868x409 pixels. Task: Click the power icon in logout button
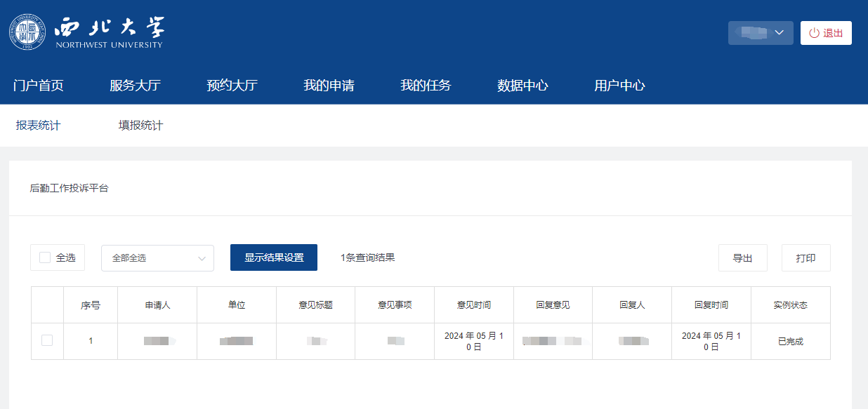(814, 33)
